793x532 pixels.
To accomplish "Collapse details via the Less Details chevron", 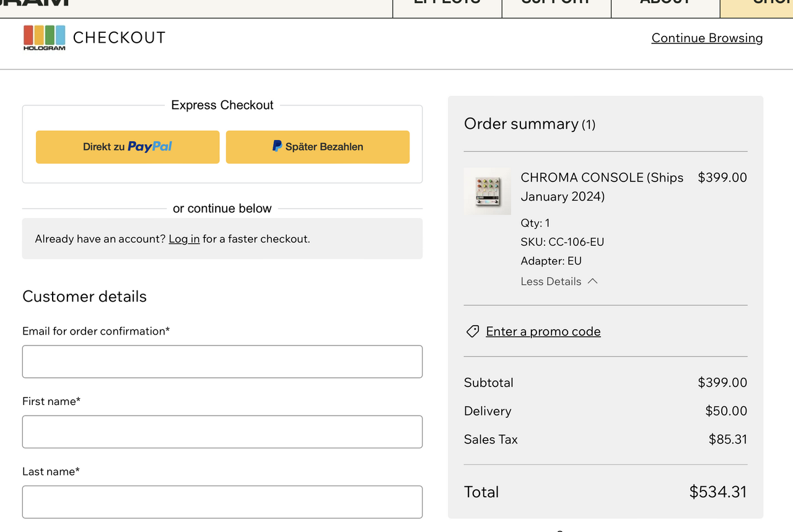I will (x=592, y=281).
